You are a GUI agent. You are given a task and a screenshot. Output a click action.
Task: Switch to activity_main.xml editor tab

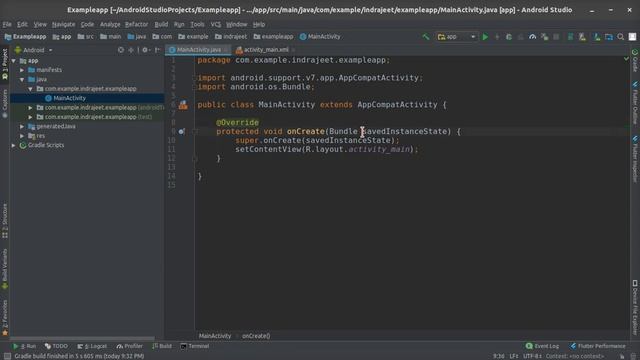265,50
